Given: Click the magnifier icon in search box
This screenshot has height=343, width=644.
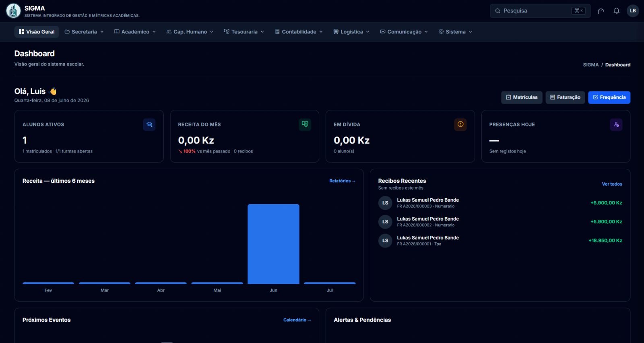Looking at the screenshot, I should [x=498, y=11].
